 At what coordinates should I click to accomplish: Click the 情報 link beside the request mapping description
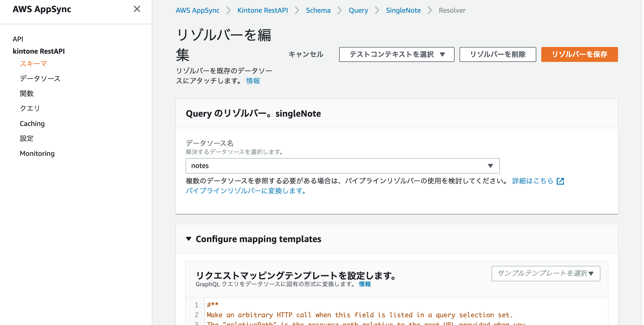point(365,284)
